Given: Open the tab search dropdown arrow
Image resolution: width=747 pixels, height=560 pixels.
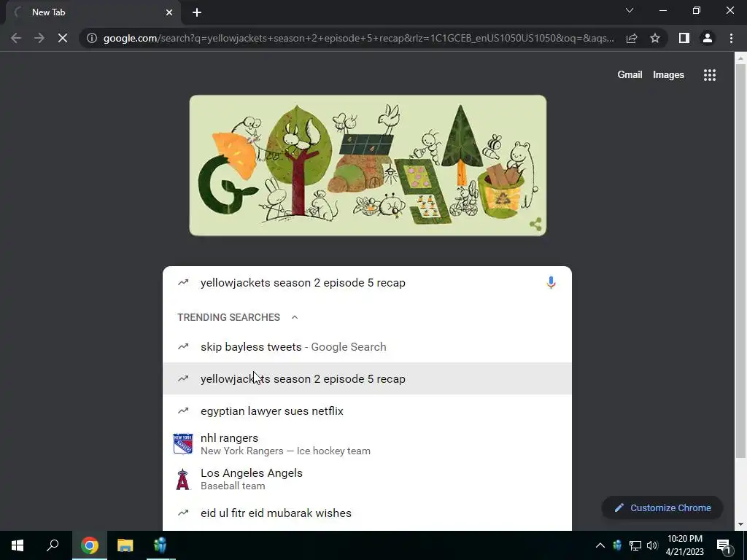Looking at the screenshot, I should (630, 10).
